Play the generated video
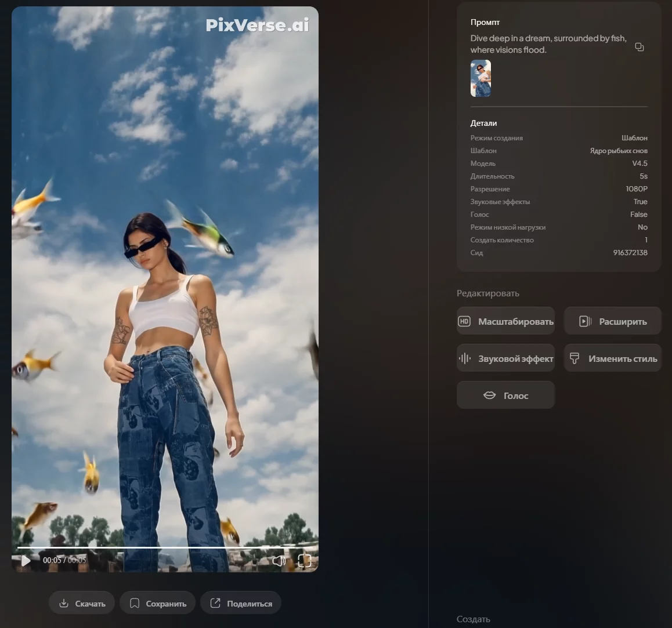 click(26, 561)
